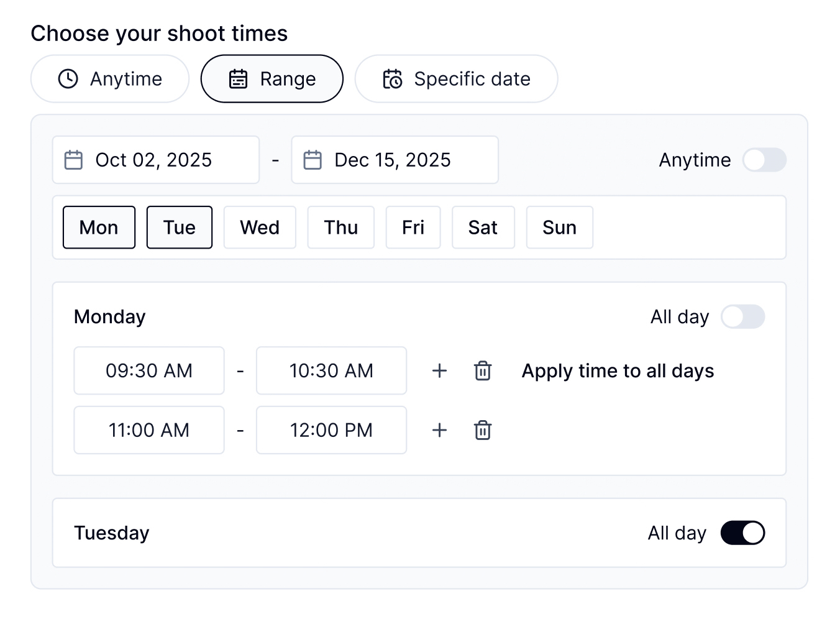
Task: Switch to the Range tab
Action: (272, 79)
